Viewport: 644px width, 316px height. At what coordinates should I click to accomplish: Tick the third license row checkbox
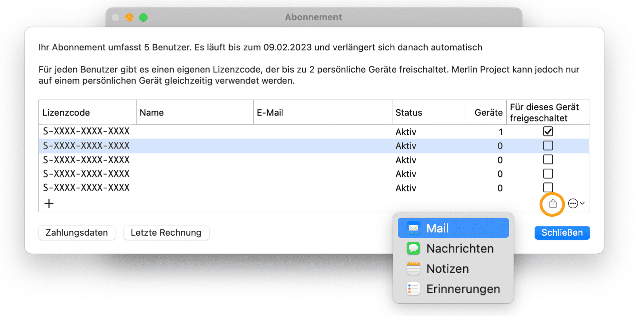pos(548,160)
